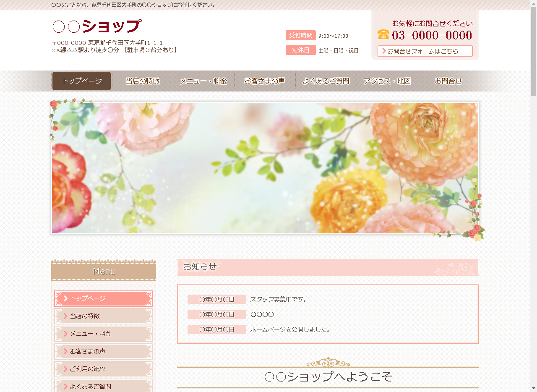The height and width of the screenshot is (392, 537).
Task: Click the arrow icon on お問合せフォーム button
Action: 384,51
